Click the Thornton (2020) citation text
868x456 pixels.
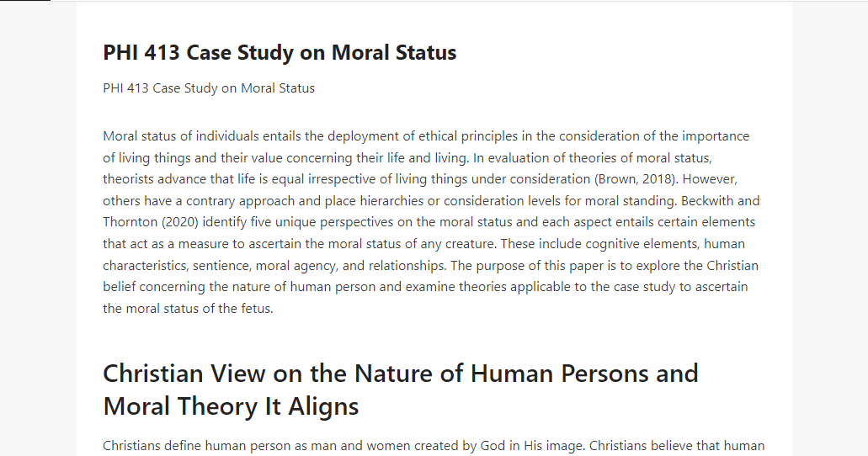click(151, 222)
